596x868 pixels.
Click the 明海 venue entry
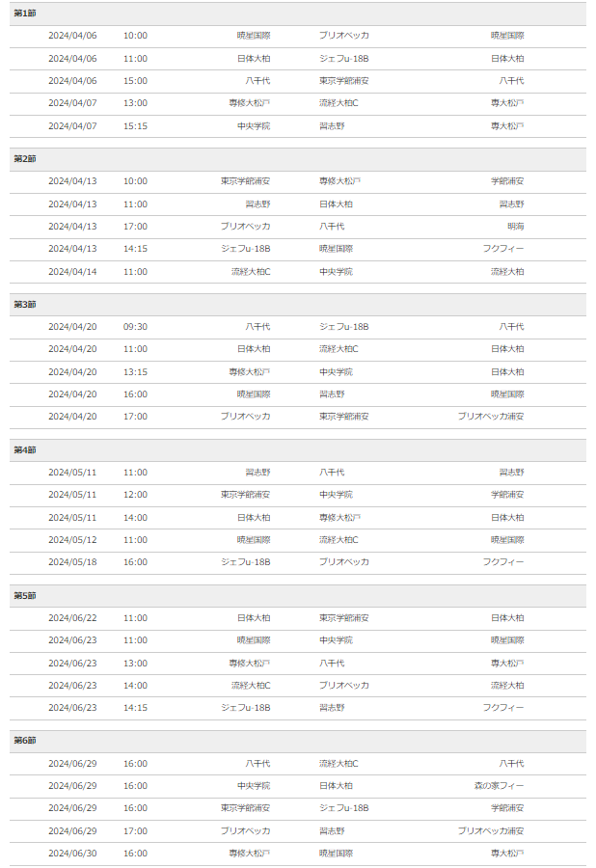pyautogui.click(x=515, y=227)
